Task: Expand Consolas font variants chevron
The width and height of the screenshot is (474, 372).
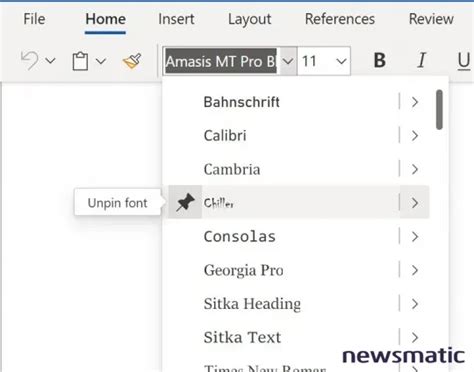Action: pyautogui.click(x=415, y=237)
